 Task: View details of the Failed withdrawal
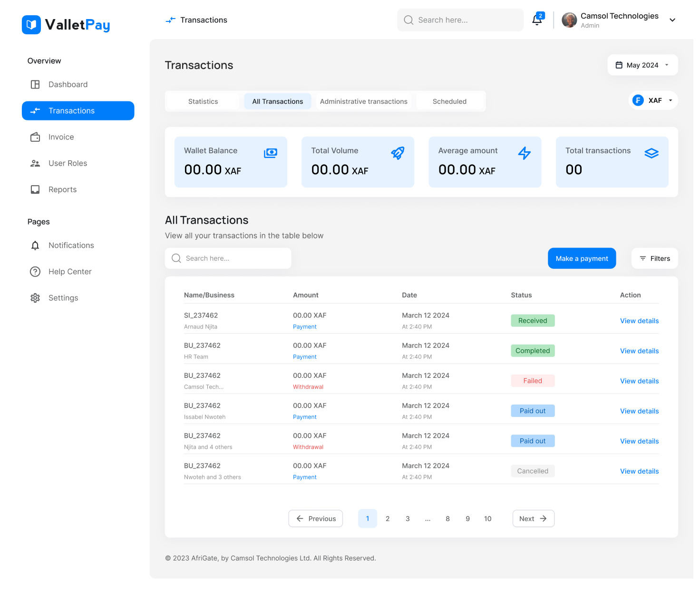(x=639, y=381)
